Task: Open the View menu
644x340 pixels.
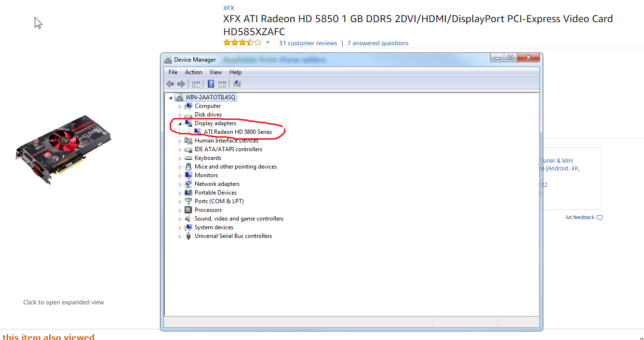Action: (215, 72)
